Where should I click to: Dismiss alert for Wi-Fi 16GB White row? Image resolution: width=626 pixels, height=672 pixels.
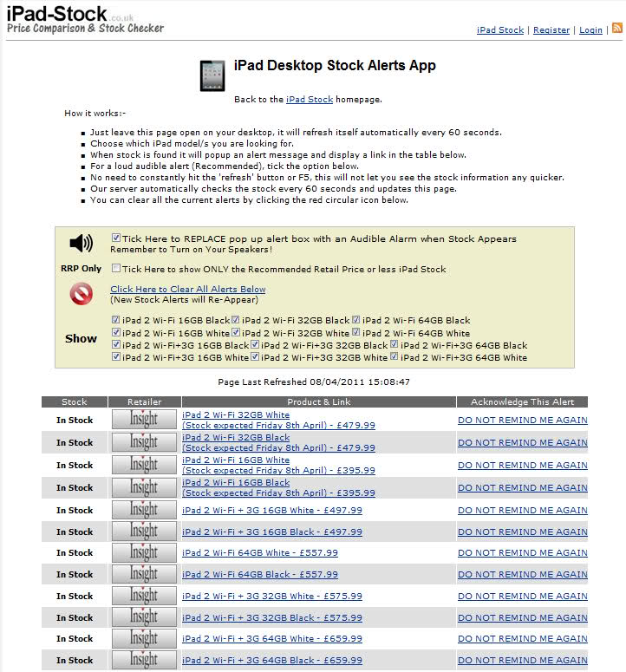click(522, 465)
